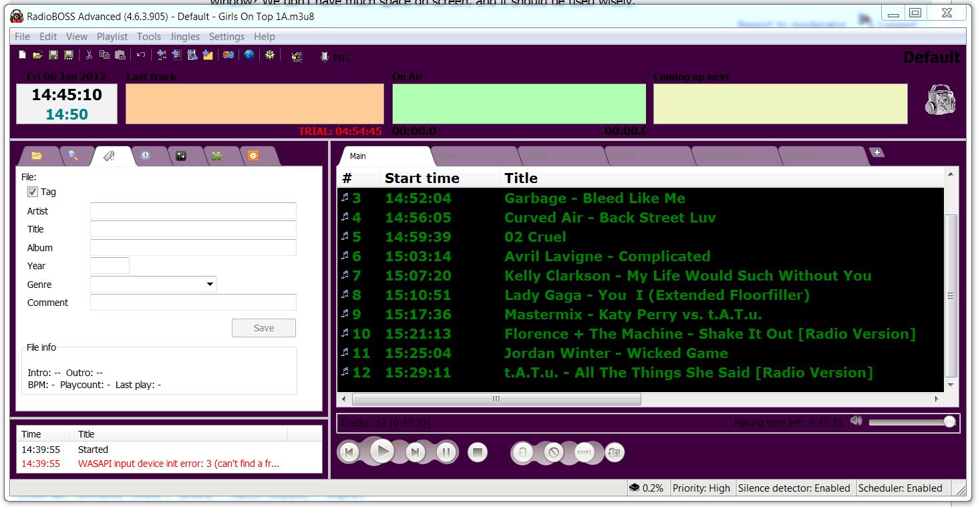The width and height of the screenshot is (980, 507).
Task: Paste tracks using the clipboard toolbar icon
Action: [x=120, y=55]
